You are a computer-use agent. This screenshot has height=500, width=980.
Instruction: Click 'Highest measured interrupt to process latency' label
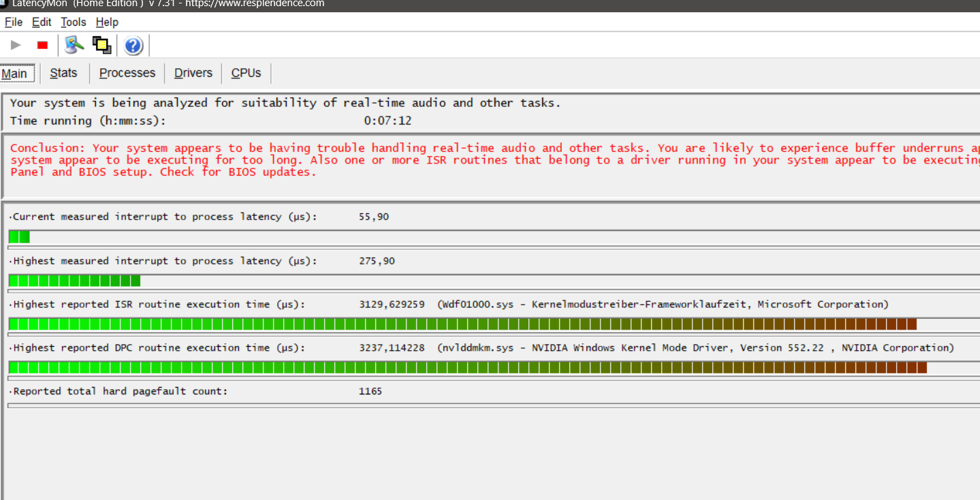(165, 261)
